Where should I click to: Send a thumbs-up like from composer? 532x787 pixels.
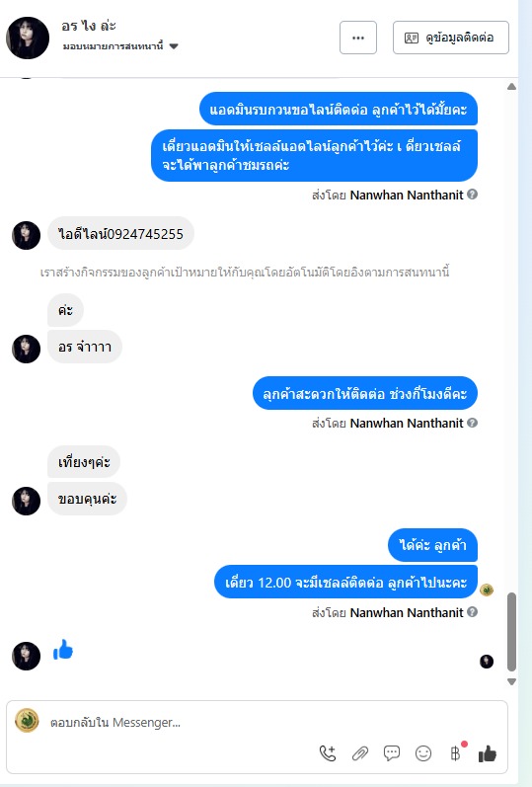(487, 752)
